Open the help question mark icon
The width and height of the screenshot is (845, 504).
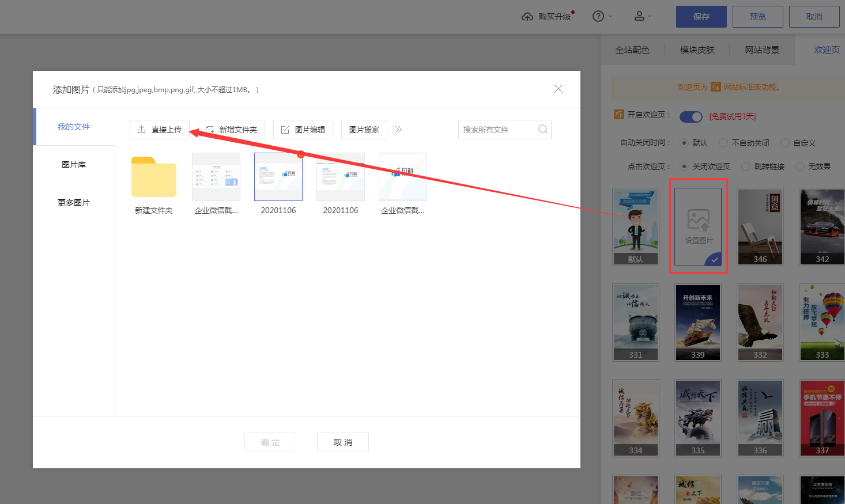[598, 16]
